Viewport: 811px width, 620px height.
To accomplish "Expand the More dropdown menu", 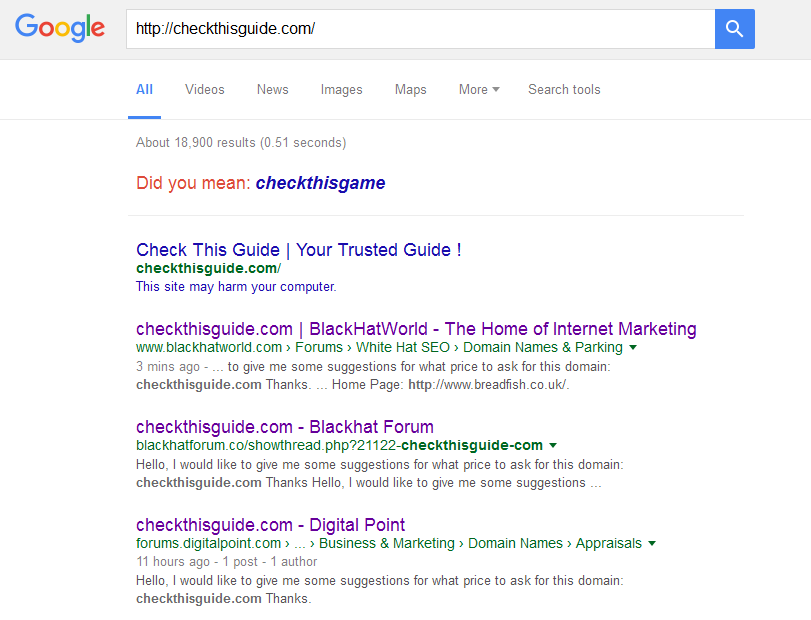I will [x=479, y=89].
